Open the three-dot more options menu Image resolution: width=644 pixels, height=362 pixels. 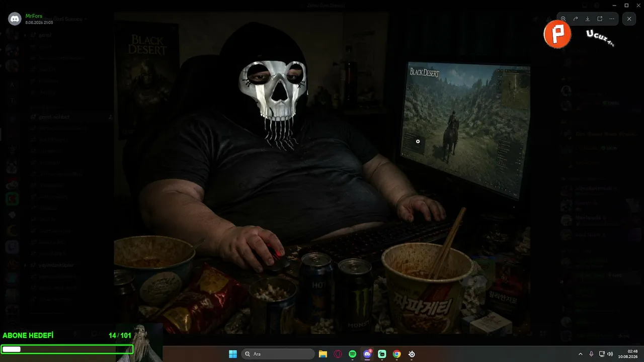point(612,19)
